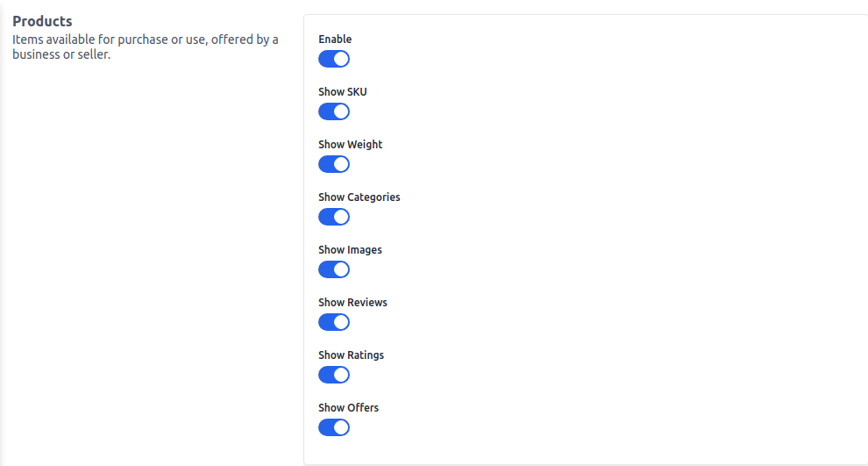Click the "Show Ratings" label text
The image size is (868, 466).
[351, 355]
